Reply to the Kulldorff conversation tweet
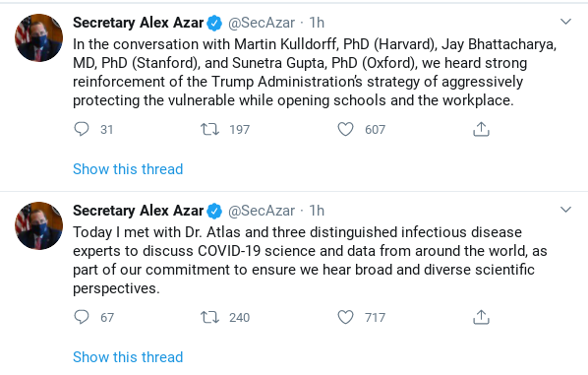 coord(82,129)
